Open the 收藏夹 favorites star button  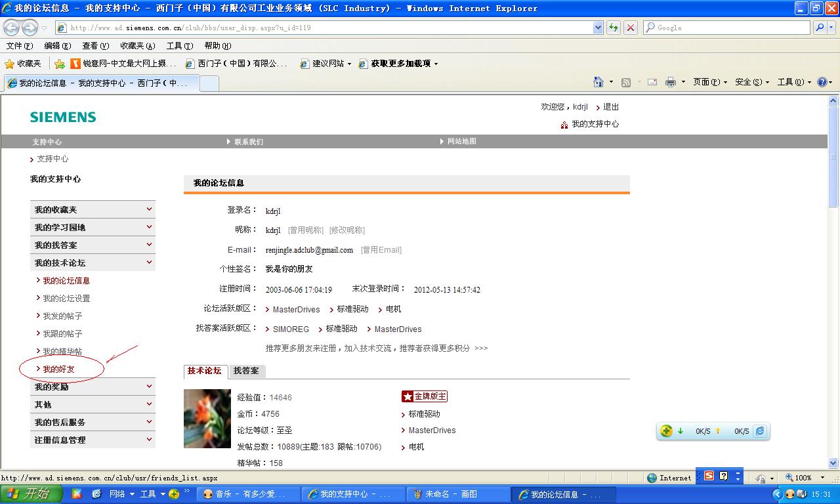pyautogui.click(x=23, y=64)
